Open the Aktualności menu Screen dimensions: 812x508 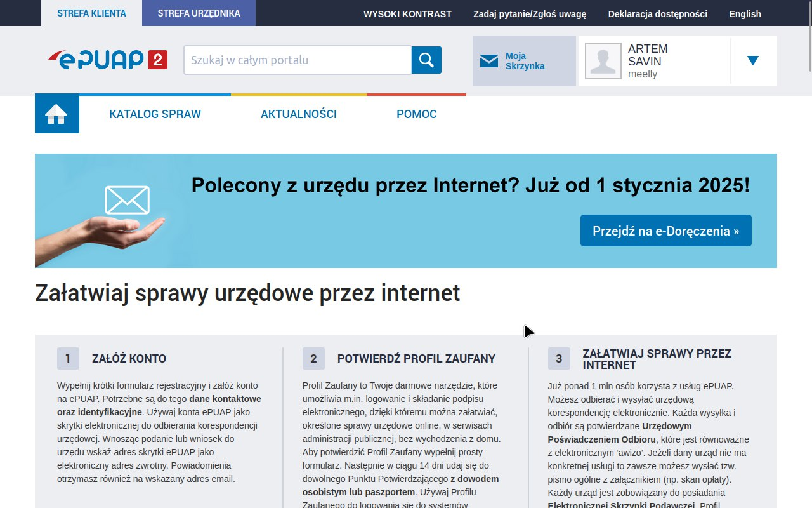pyautogui.click(x=299, y=114)
